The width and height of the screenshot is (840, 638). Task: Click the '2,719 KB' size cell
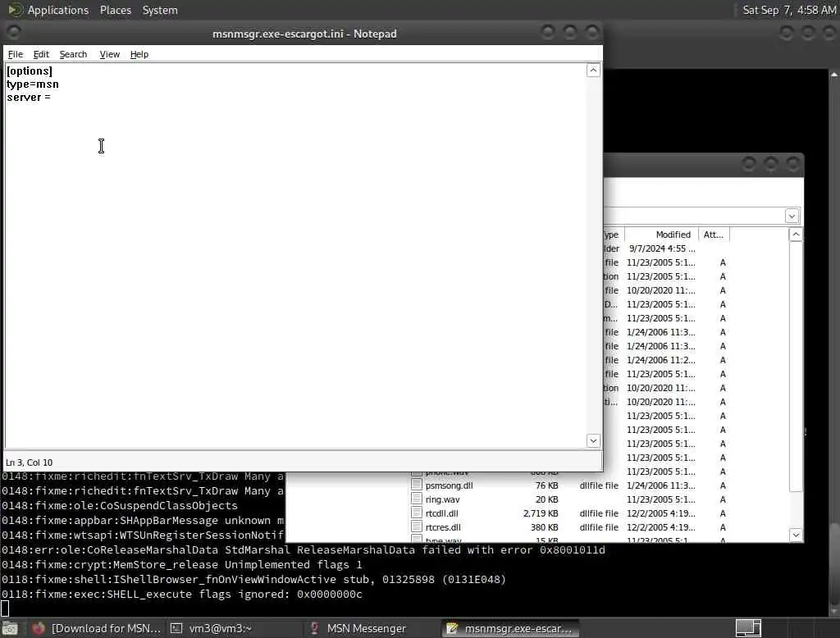point(541,513)
